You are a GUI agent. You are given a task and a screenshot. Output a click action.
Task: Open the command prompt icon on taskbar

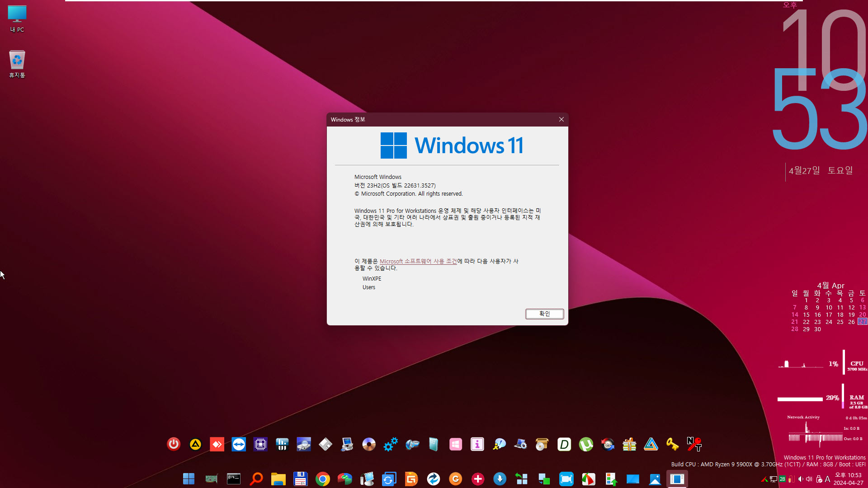pos(234,479)
